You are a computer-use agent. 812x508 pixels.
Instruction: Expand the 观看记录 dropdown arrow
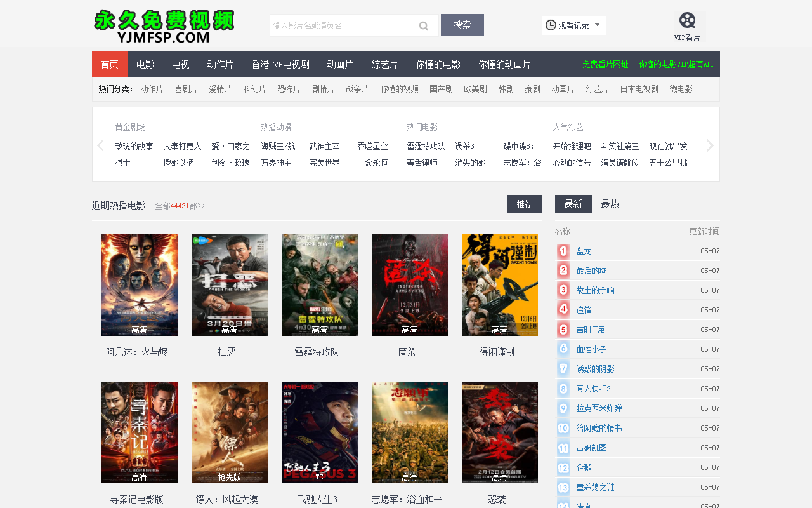597,25
